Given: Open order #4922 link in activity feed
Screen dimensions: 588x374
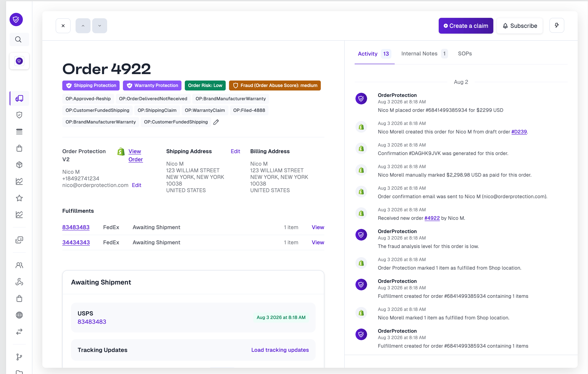Looking at the screenshot, I should pyautogui.click(x=432, y=218).
